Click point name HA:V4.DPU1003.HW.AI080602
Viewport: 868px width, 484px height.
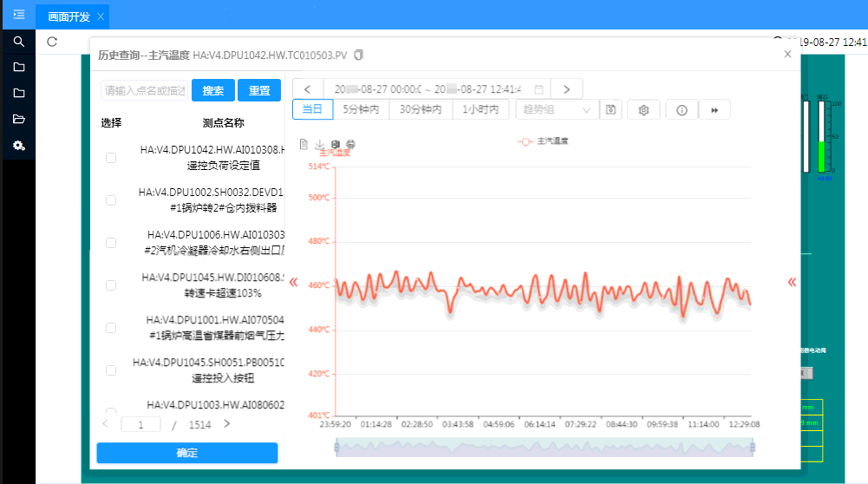pyautogui.click(x=215, y=405)
